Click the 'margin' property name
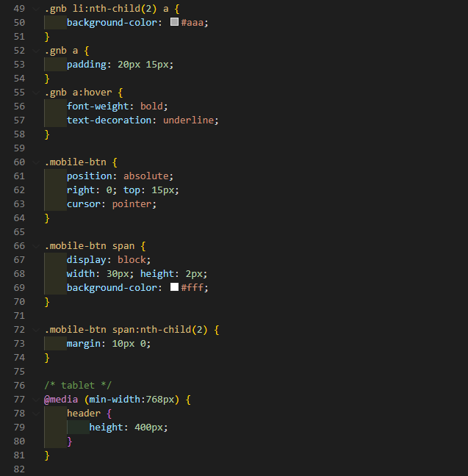This screenshot has height=476, width=468. (x=84, y=344)
